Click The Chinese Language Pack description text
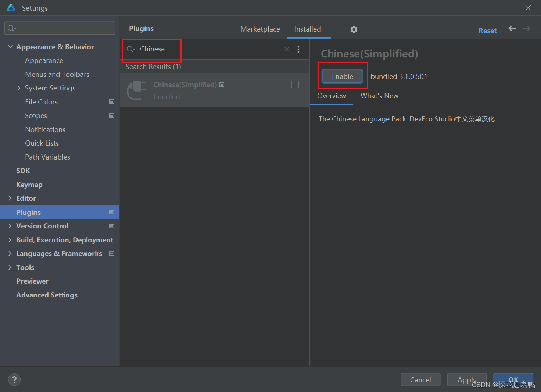This screenshot has width=541, height=392. (x=407, y=119)
